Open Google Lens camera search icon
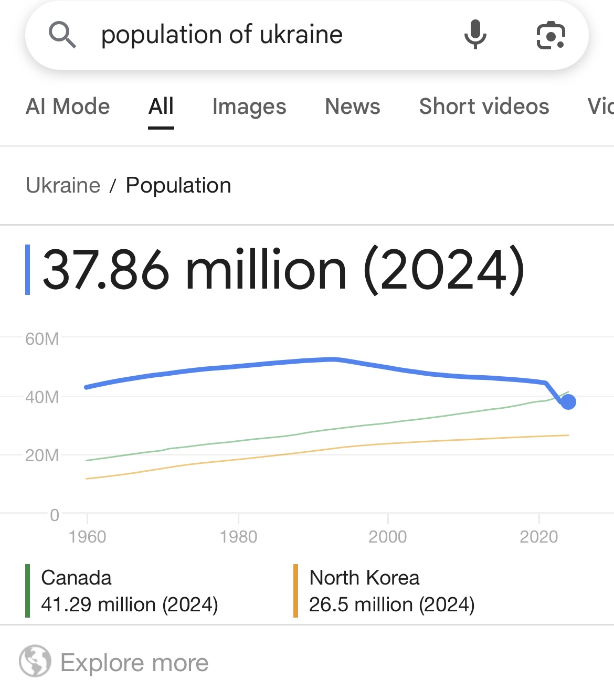 tap(551, 35)
